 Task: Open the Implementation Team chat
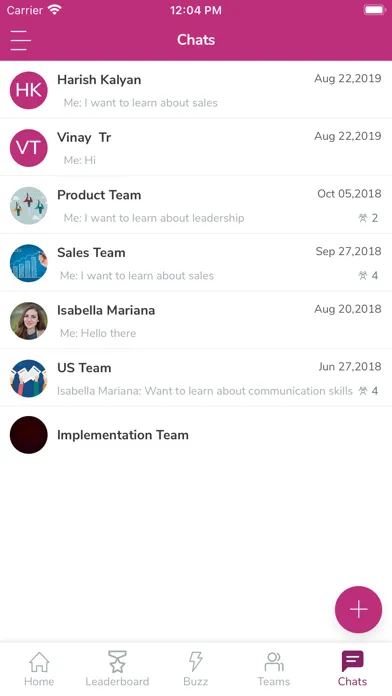click(x=196, y=435)
